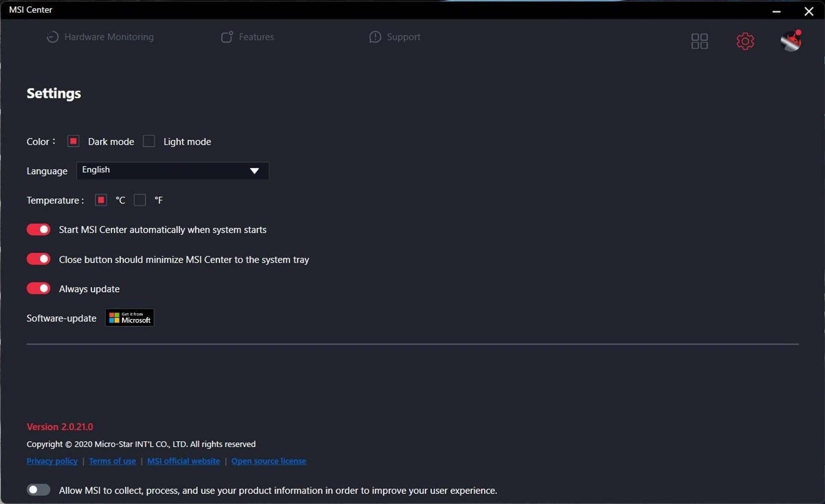Click the Language dropdown arrow
This screenshot has height=504, width=825.
(x=254, y=171)
